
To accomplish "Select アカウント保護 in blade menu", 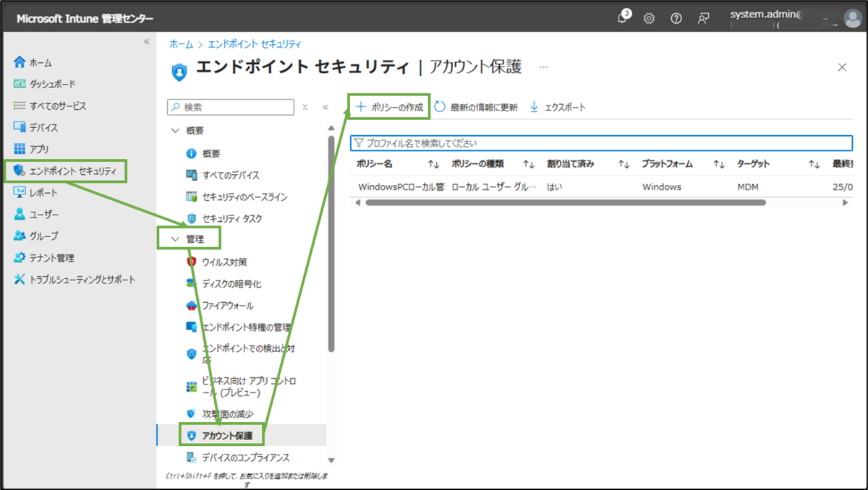I will (221, 435).
